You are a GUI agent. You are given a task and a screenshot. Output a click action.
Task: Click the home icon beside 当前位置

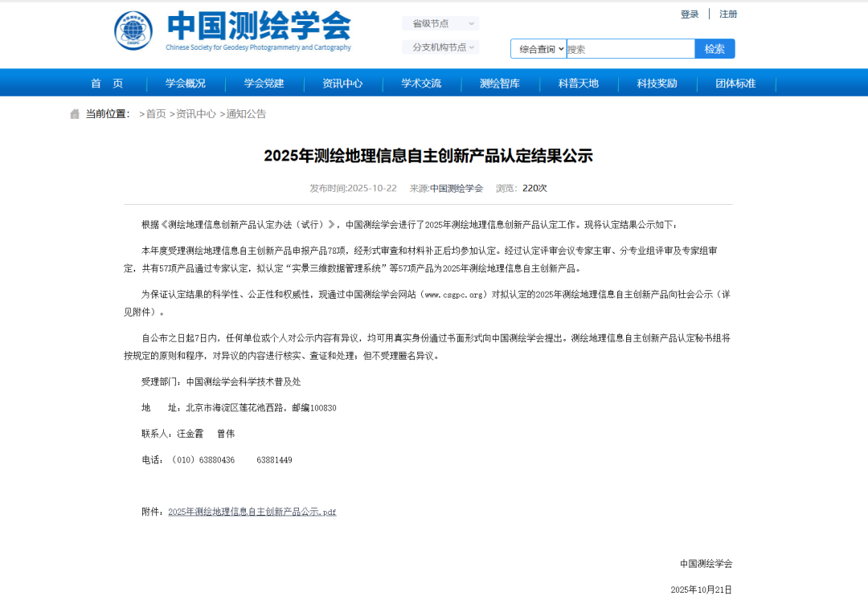75,114
